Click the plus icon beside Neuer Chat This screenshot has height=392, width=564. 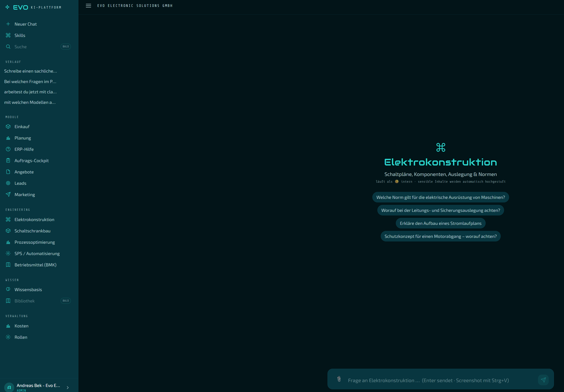[x=8, y=24]
